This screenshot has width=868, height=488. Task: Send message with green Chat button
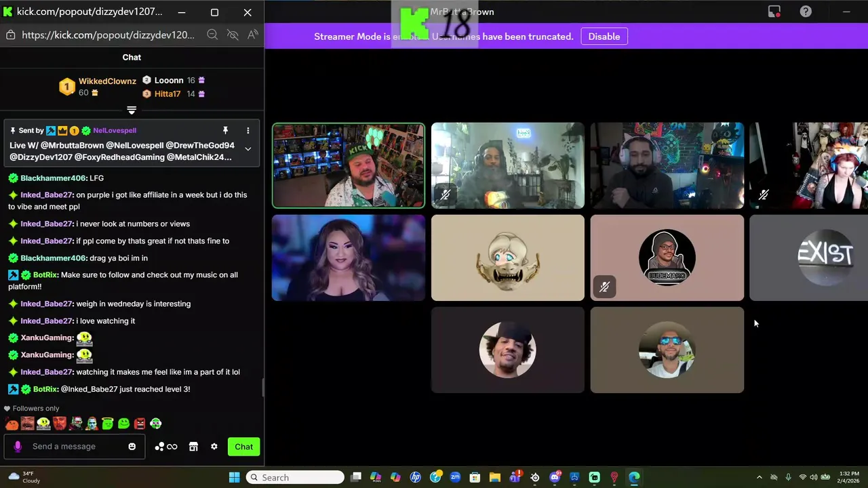tap(244, 447)
